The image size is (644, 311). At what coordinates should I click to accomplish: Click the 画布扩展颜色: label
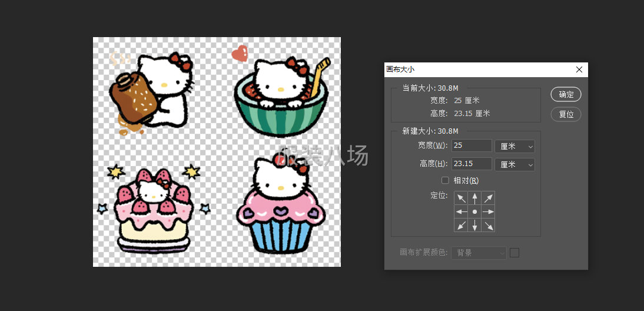coord(424,253)
